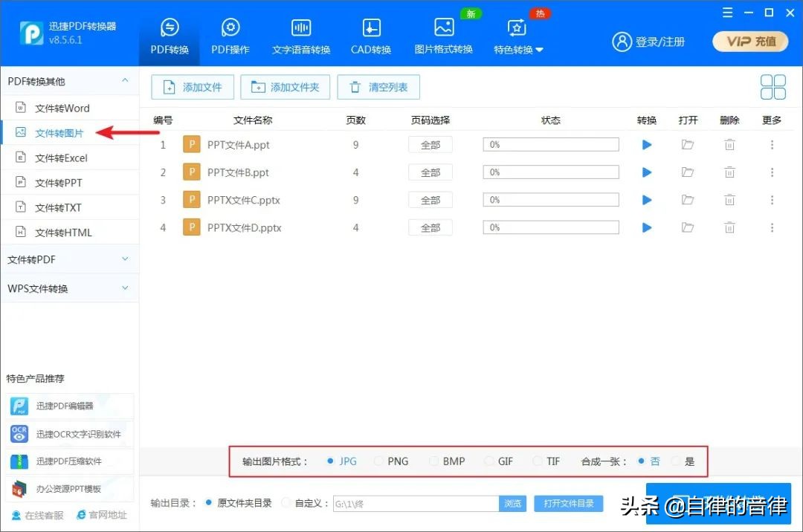803x532 pixels.
Task: Switch to PDF操作 tab
Action: (230, 36)
